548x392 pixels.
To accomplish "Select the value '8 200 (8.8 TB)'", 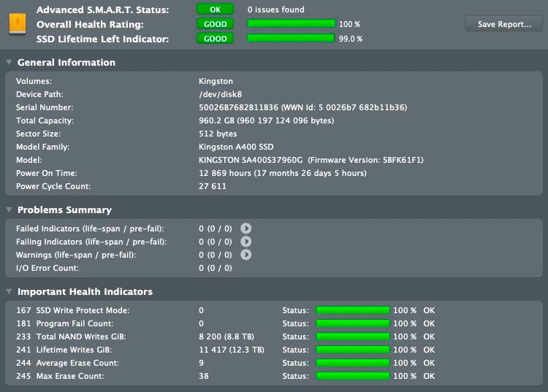I will pos(227,337).
